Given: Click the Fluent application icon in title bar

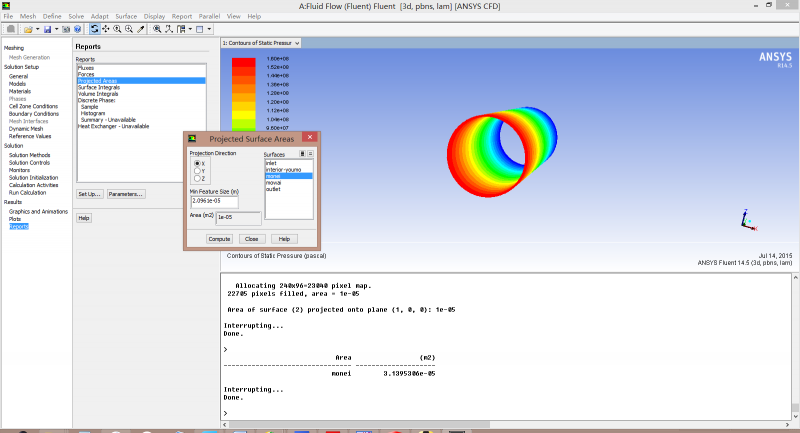Looking at the screenshot, I should point(6,6).
